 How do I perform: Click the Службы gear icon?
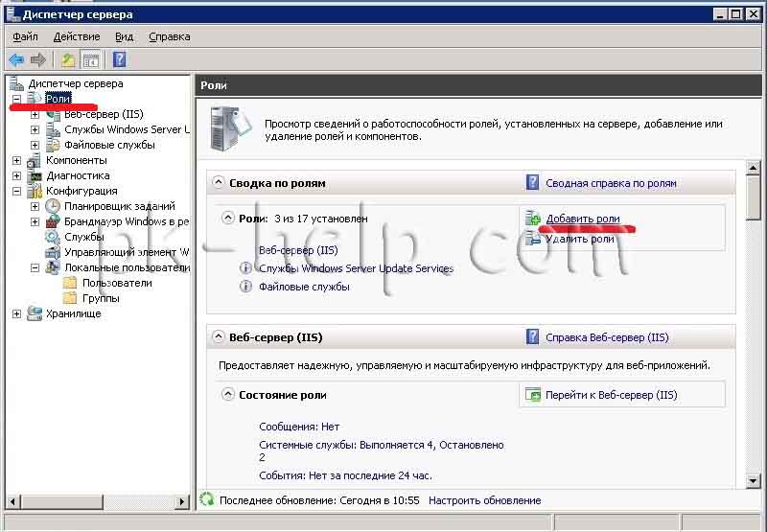[x=53, y=237]
